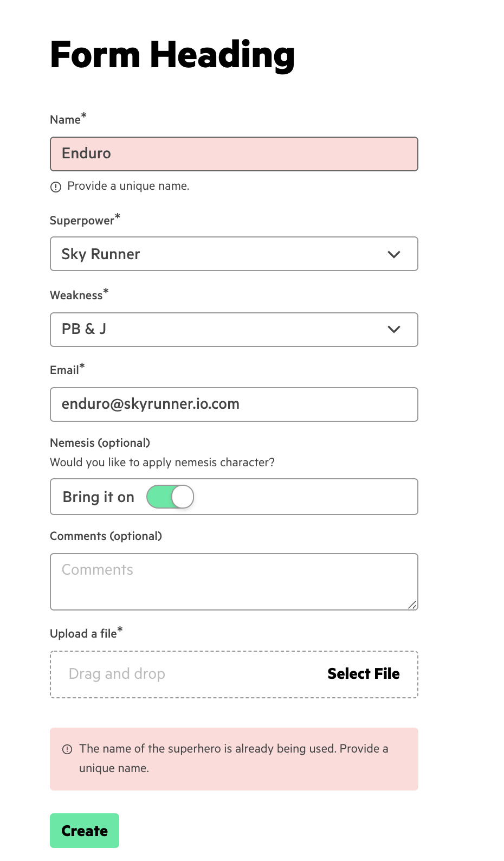
Task: Toggle the 'Bring it on' switch off
Action: pyautogui.click(x=170, y=497)
